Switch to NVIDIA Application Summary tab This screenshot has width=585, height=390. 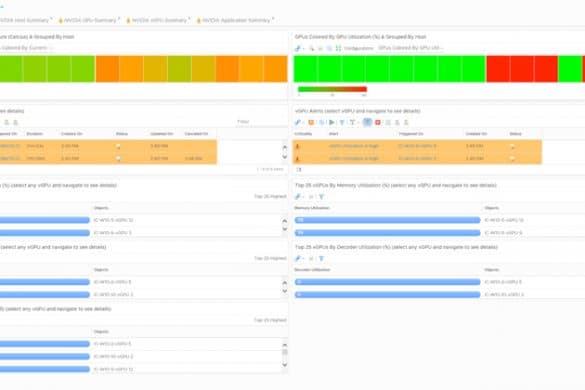pos(236,20)
